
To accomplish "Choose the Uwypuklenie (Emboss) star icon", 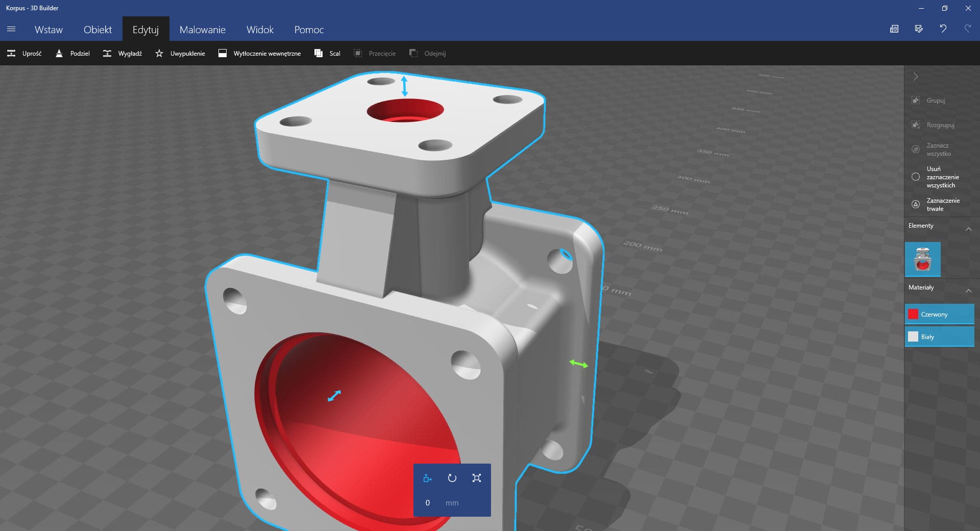I will click(159, 53).
